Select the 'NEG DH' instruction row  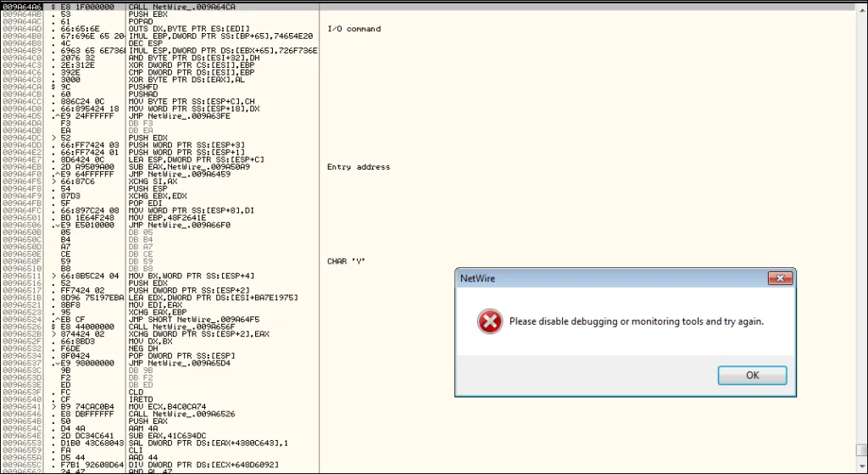pyautogui.click(x=142, y=349)
